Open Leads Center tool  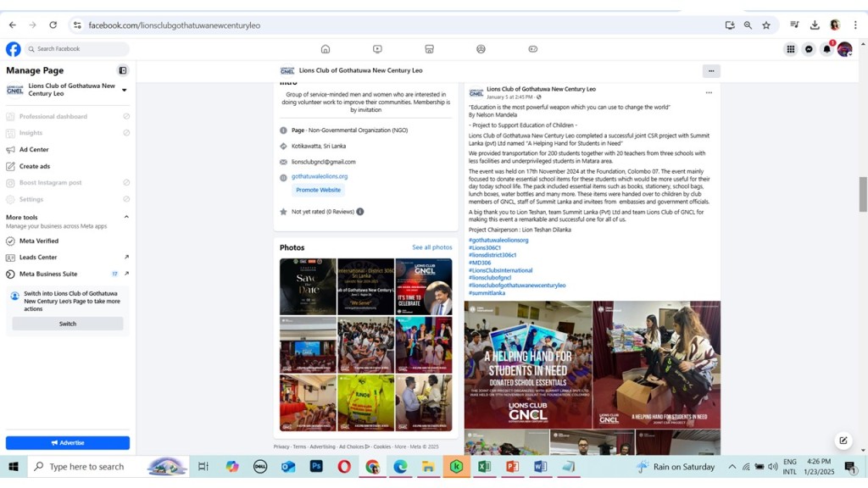68,258
